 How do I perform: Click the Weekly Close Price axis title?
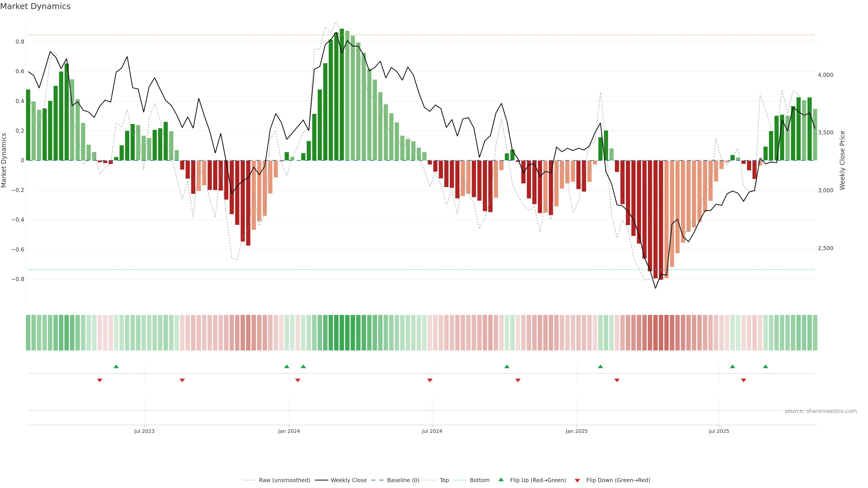click(842, 160)
